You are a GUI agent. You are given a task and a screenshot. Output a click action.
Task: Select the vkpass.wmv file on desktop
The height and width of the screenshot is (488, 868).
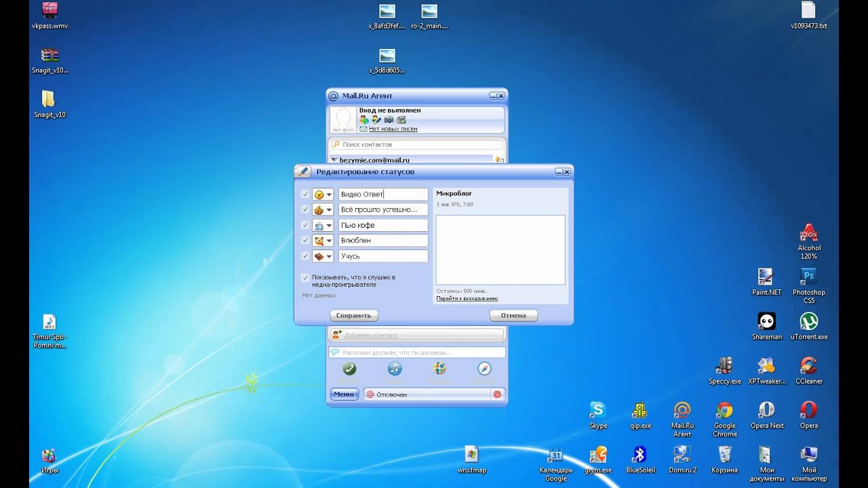click(50, 16)
